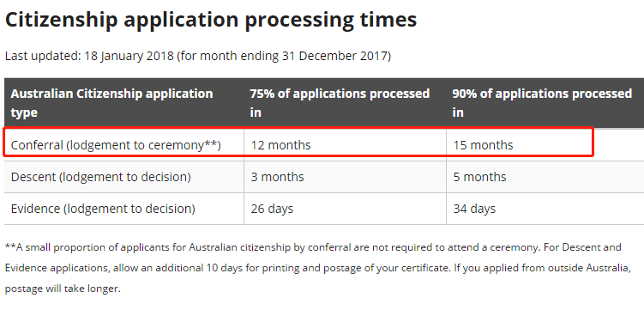644x310 pixels.
Task: Click the 26 days cell for Evidence
Action: (x=272, y=209)
